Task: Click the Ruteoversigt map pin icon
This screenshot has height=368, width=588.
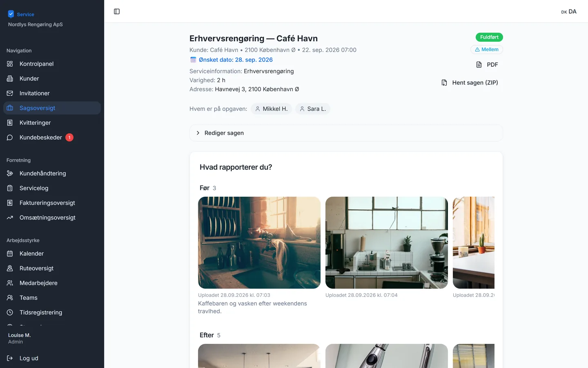Action: click(10, 268)
